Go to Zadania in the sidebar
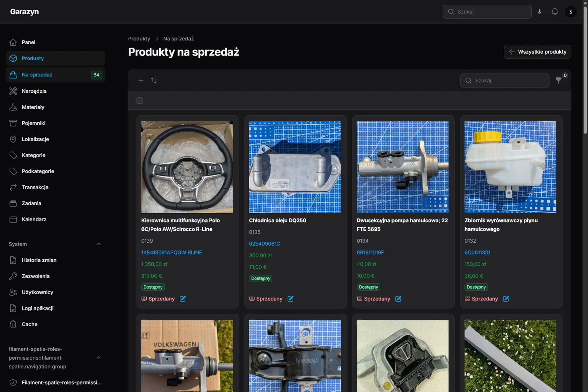588x392 pixels. 55,203
